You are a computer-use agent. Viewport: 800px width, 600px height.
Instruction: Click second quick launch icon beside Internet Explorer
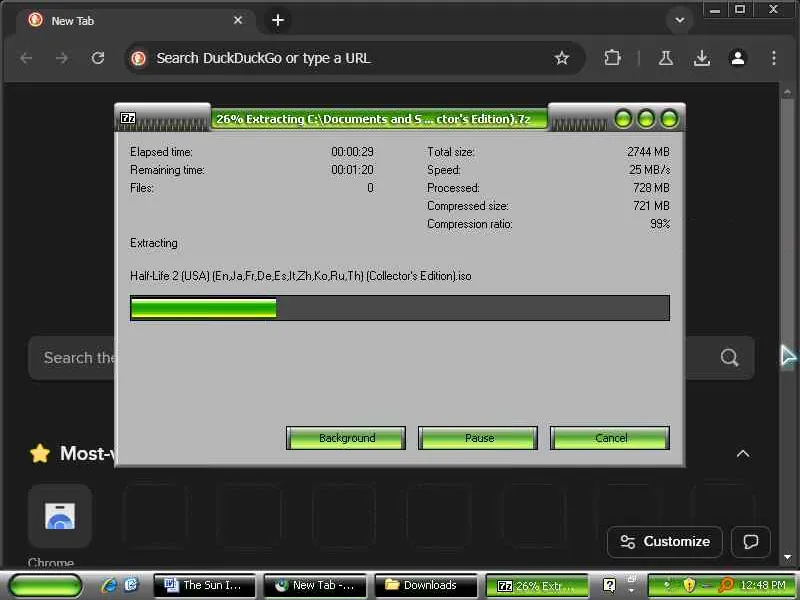click(131, 585)
